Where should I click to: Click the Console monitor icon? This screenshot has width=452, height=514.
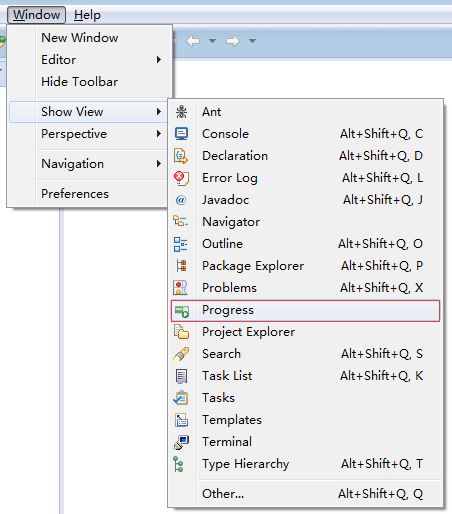coord(181,134)
